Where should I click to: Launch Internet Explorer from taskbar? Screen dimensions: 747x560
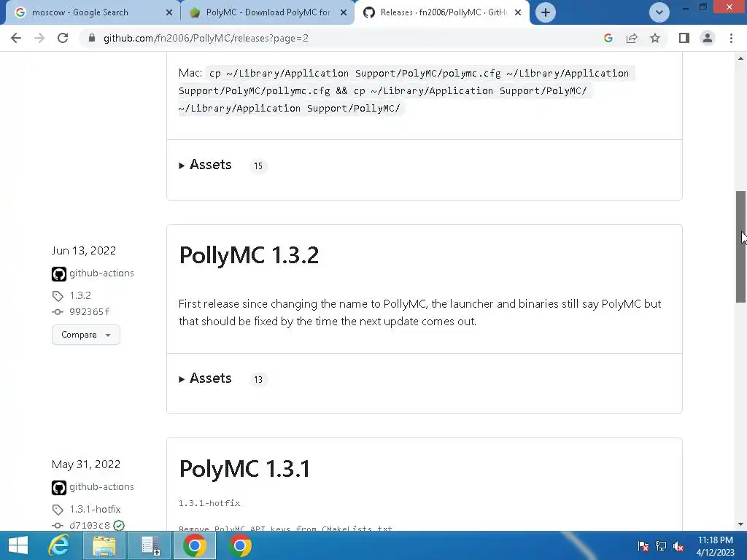[x=59, y=545]
